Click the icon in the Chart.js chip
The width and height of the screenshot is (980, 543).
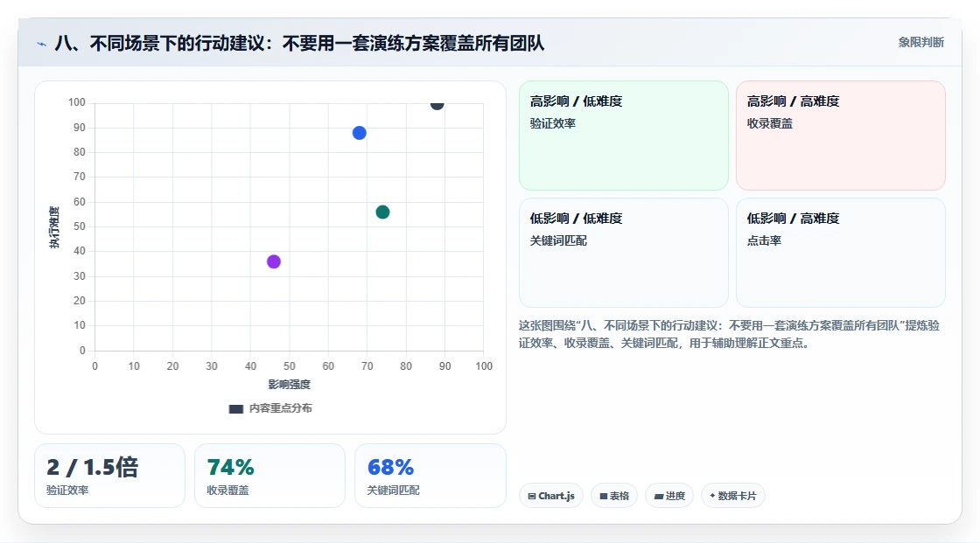[x=532, y=496]
